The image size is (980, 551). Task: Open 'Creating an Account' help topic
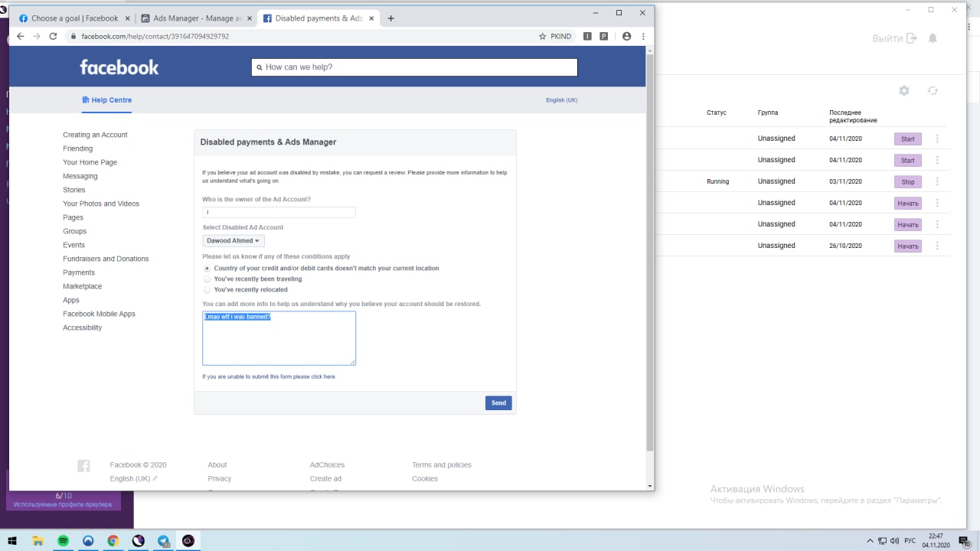click(x=95, y=135)
